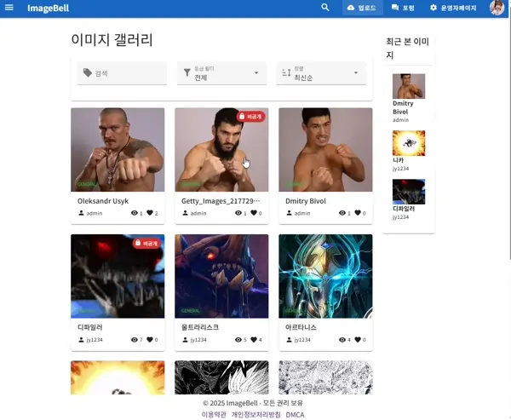Open the DMCA link in footer
This screenshot has width=511, height=420.
295,414
